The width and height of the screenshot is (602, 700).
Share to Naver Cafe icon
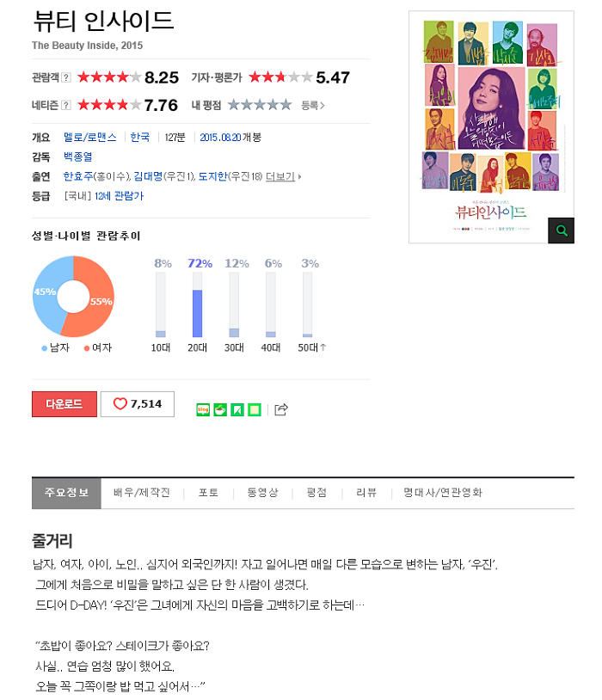[x=220, y=409]
